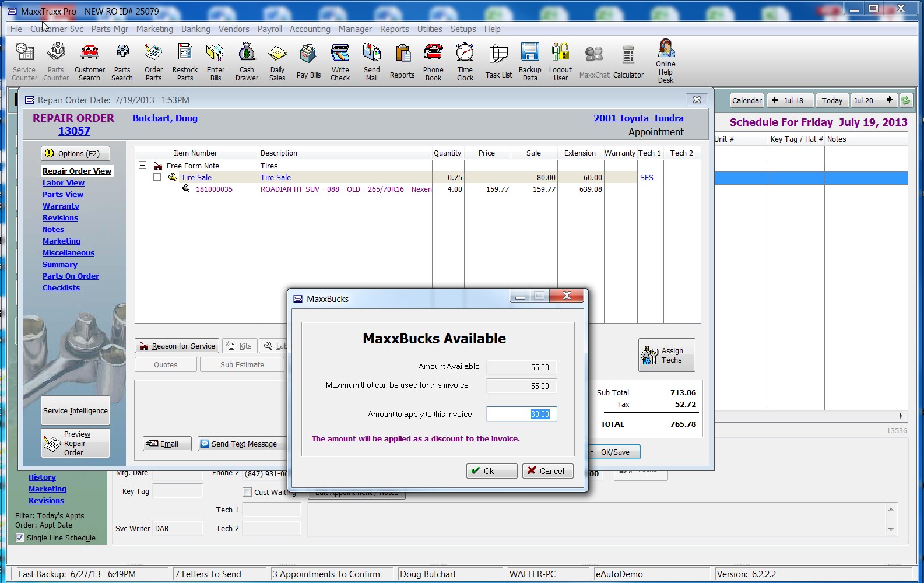Click the green schedule refresh icon

coord(906,100)
